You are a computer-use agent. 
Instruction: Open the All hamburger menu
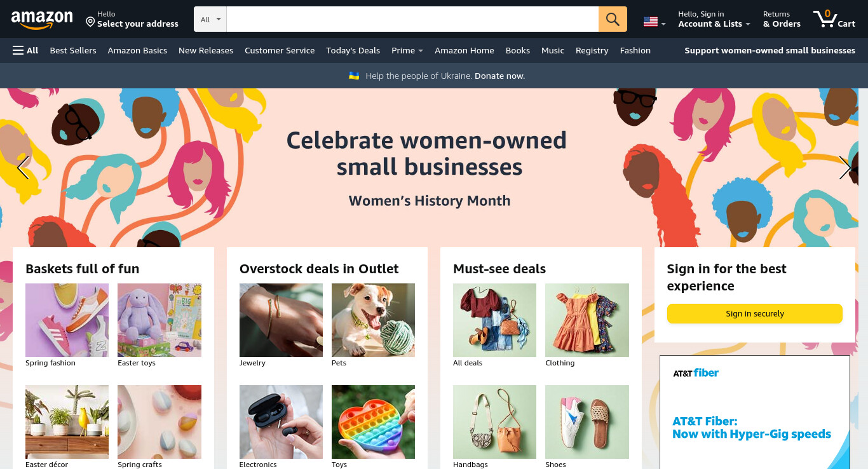pos(25,50)
